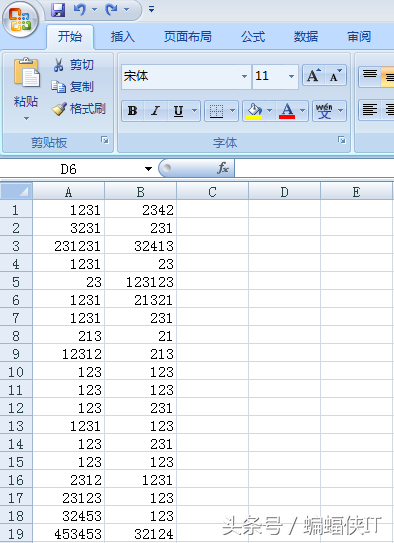The image size is (394, 543).
Task: Expand the borders options dropdown
Action: pos(232,111)
